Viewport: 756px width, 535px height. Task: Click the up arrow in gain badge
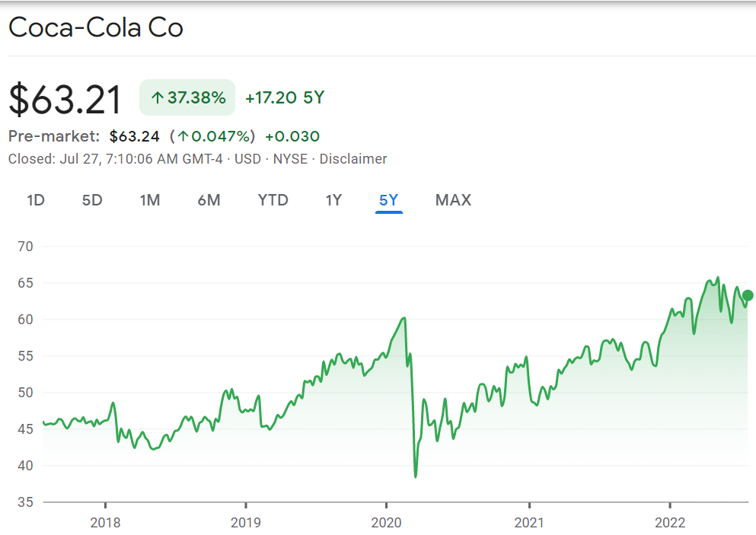tap(158, 97)
